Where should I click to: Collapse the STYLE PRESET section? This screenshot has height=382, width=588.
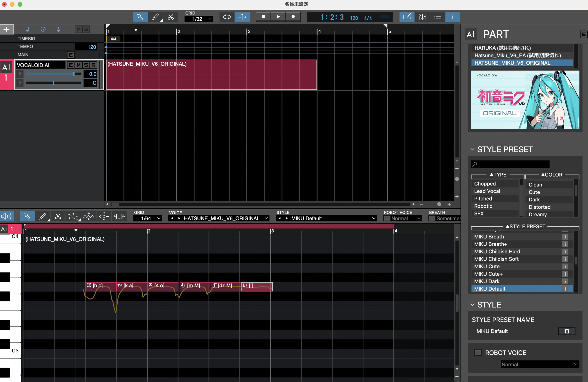click(472, 150)
